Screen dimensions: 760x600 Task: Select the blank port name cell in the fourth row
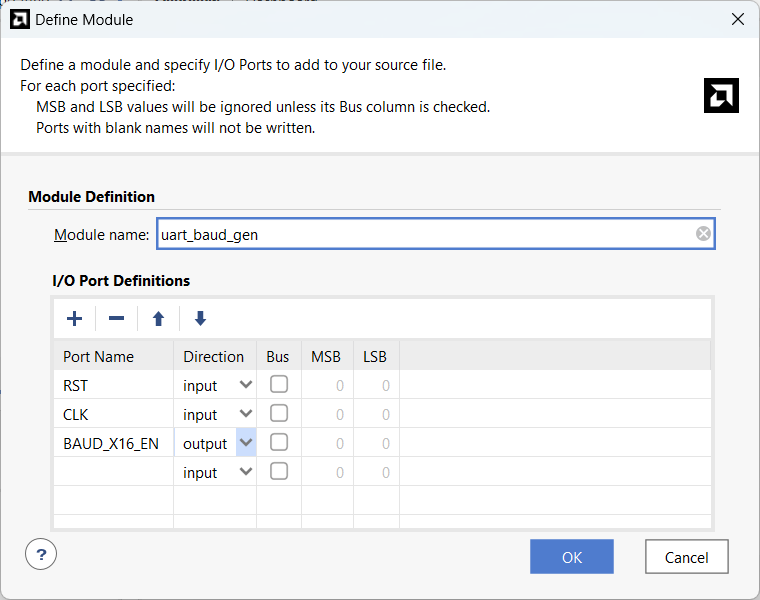(113, 472)
